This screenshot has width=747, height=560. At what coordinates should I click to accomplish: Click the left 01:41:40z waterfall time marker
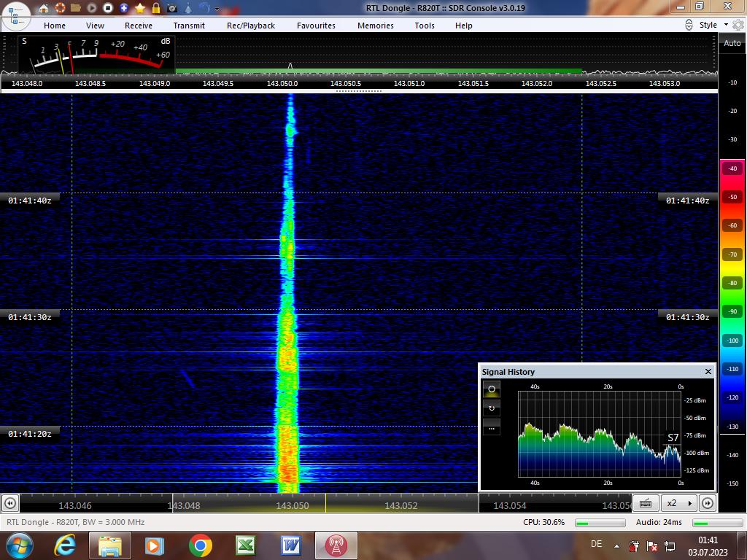tap(29, 201)
